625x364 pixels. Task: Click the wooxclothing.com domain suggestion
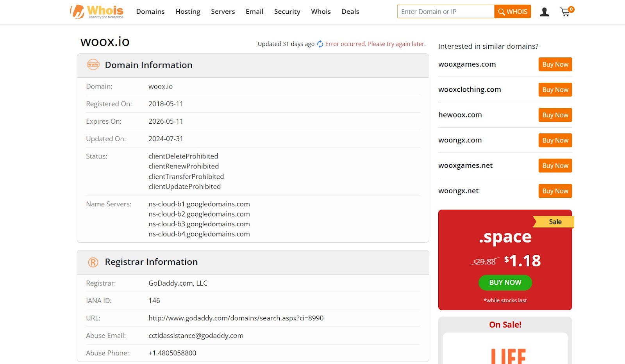point(469,90)
